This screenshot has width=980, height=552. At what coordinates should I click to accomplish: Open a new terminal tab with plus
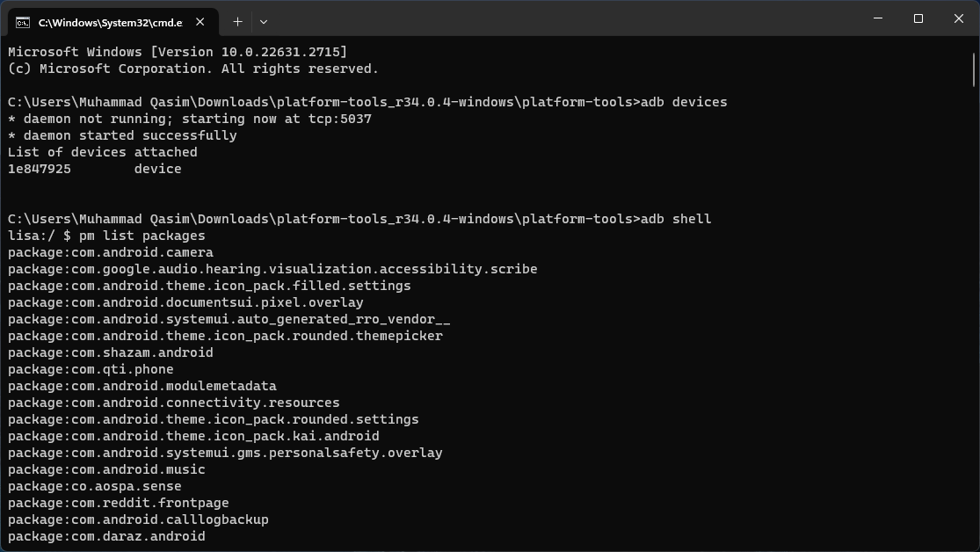(x=237, y=21)
